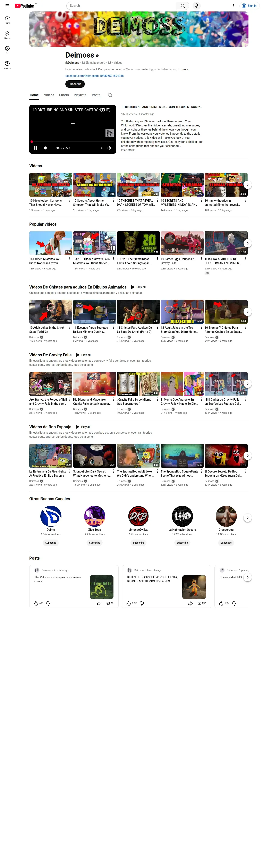Open options for 16 Hidden Mistakes video
263x868 pixels.
tap(70, 259)
